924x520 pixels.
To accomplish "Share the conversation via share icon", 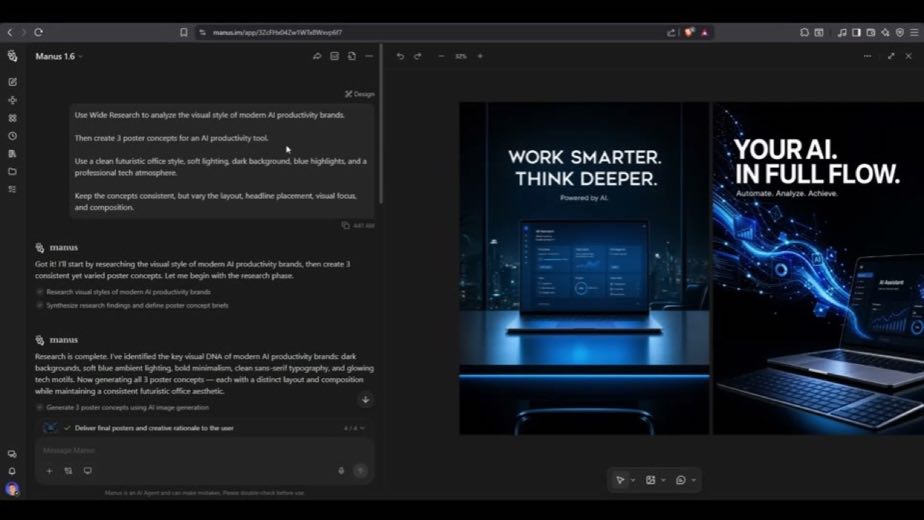I will [x=317, y=56].
